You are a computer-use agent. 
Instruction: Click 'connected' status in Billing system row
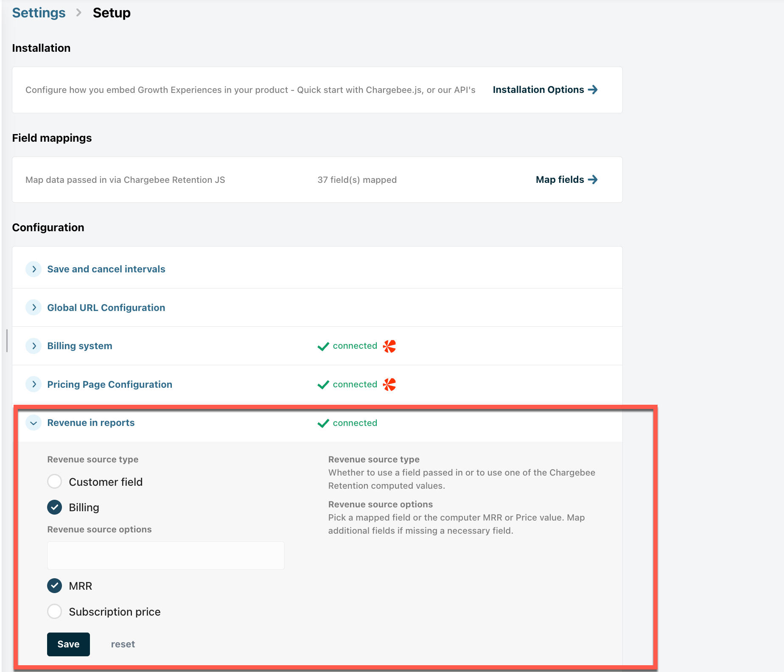[x=355, y=346]
